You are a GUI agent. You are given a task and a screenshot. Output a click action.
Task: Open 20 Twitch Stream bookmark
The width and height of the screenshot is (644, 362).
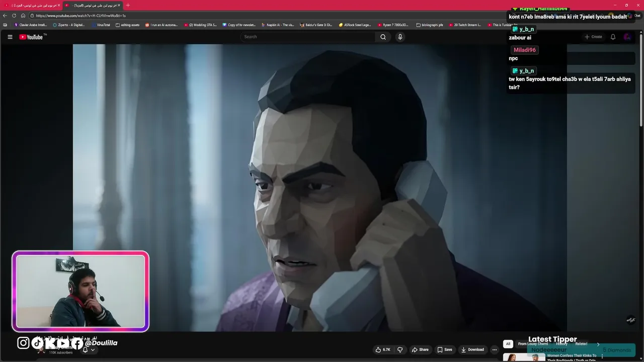465,25
